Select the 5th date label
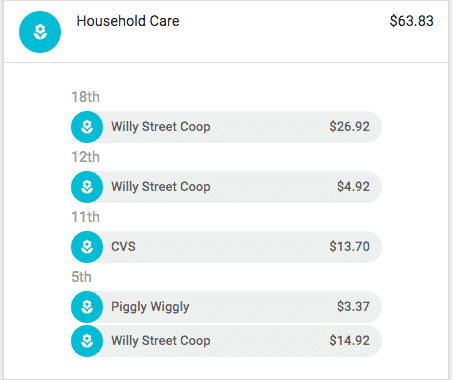This screenshot has width=453, height=380. tap(81, 277)
